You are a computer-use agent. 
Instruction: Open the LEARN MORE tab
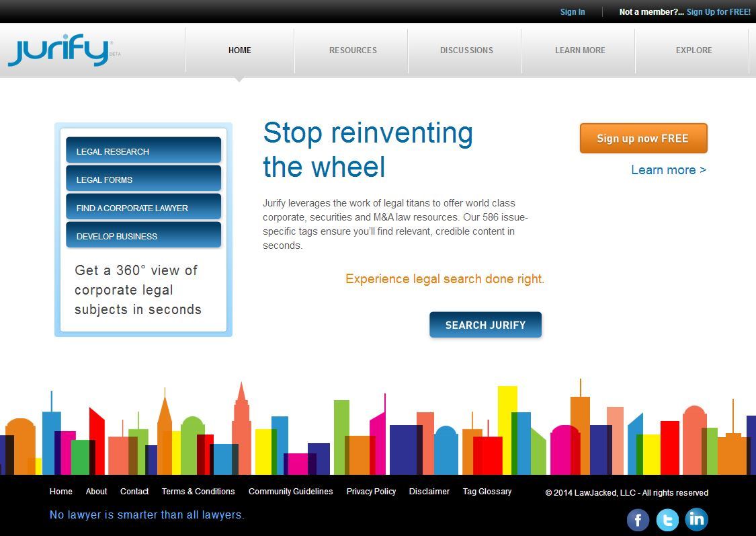pyautogui.click(x=580, y=50)
